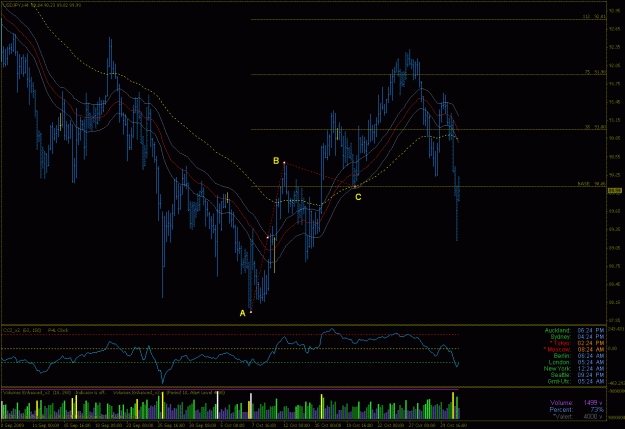Click the Volumes Enhanced_v2 indicator label
Image resolution: width=625 pixels, height=429 pixels.
pos(37,393)
